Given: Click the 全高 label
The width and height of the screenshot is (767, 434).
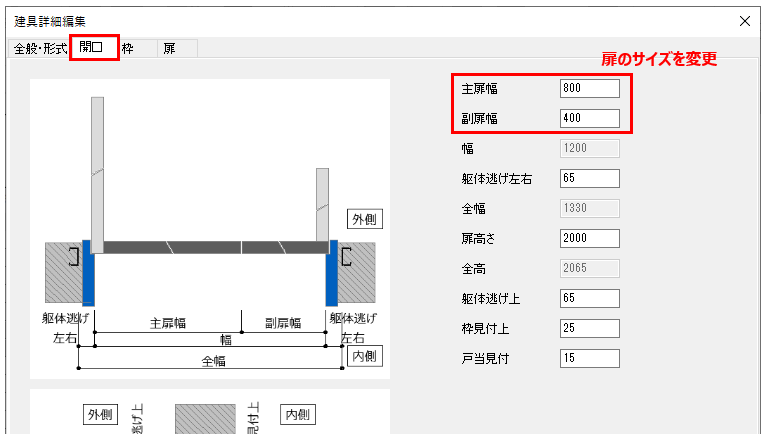Looking at the screenshot, I should pos(474,269).
